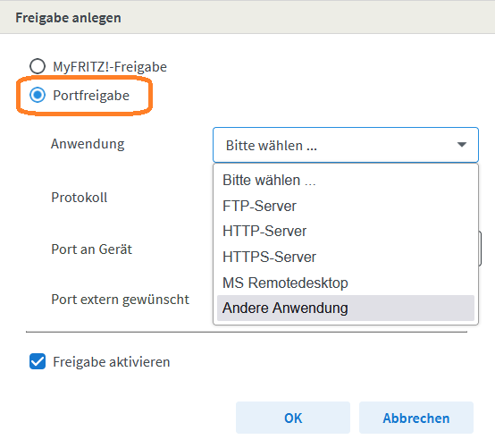Click the Freigabe aktivieren label text
Viewport: 495px width, 448px height.
click(112, 362)
